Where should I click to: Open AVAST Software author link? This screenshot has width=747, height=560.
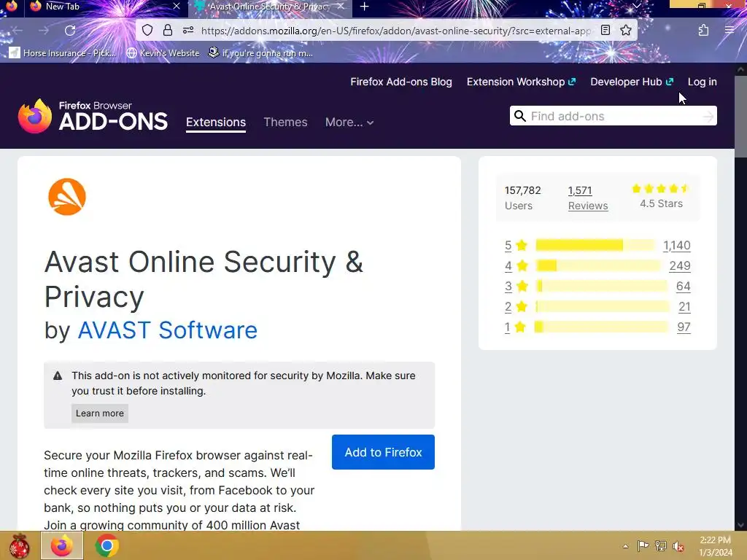pos(167,330)
